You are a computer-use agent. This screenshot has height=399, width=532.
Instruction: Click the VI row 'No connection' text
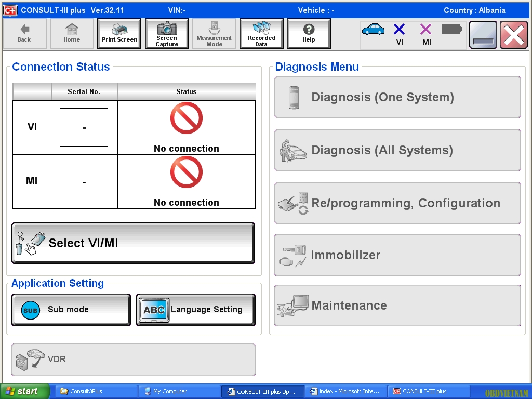[187, 148]
